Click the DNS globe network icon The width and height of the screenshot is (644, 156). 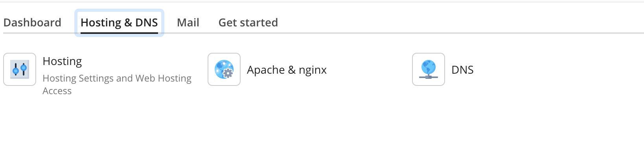pos(429,69)
